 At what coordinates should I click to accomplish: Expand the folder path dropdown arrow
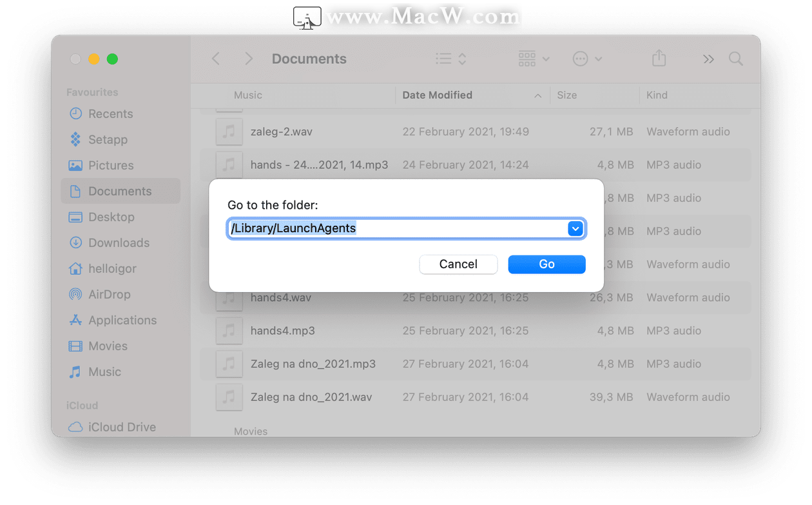tap(575, 228)
